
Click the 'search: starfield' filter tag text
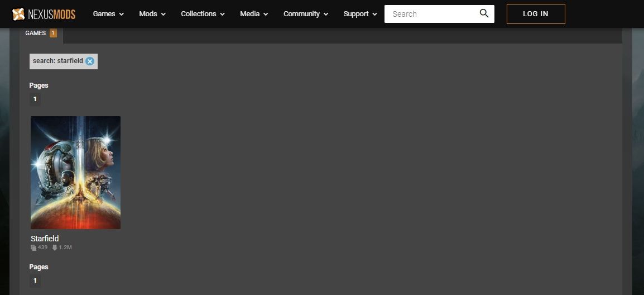pyautogui.click(x=57, y=61)
